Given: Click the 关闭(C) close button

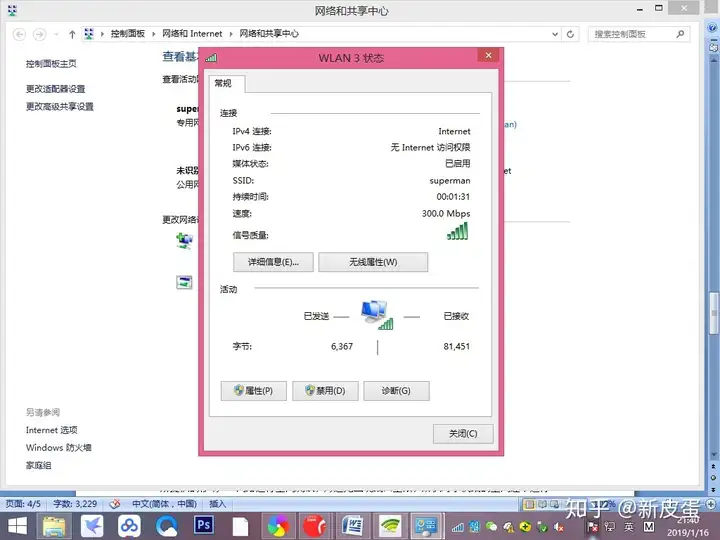Looking at the screenshot, I should click(463, 433).
